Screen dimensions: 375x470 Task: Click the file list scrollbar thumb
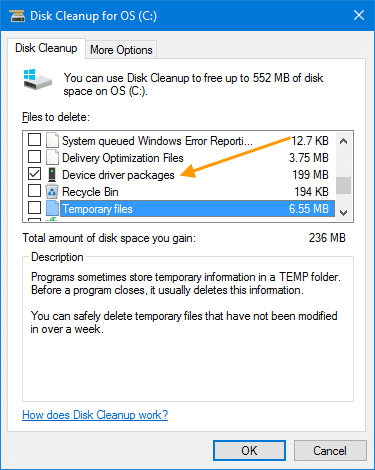coord(343,185)
